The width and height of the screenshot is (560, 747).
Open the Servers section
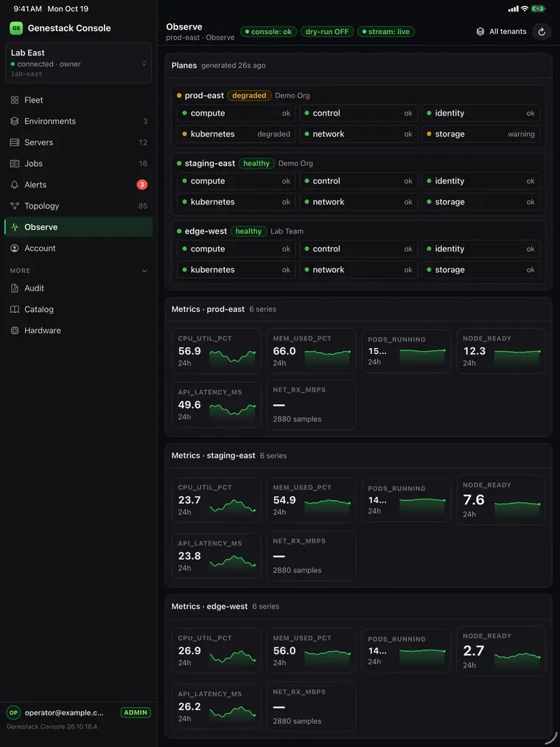coord(79,142)
